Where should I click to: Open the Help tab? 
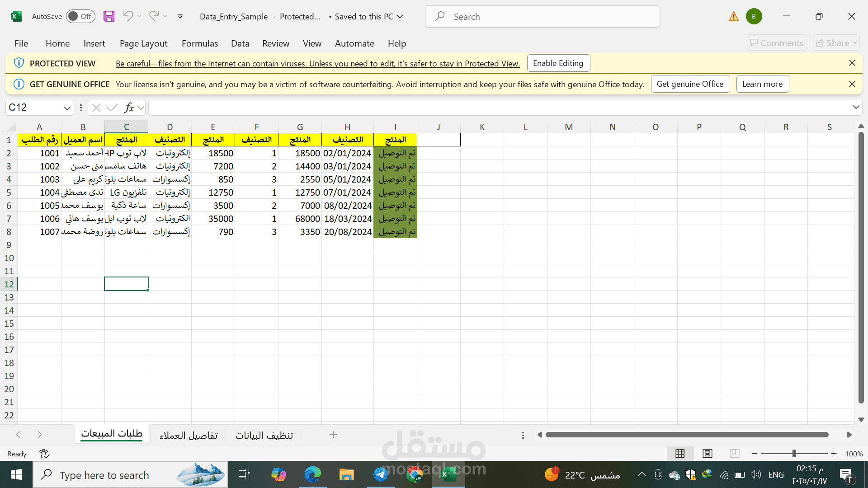pos(396,43)
